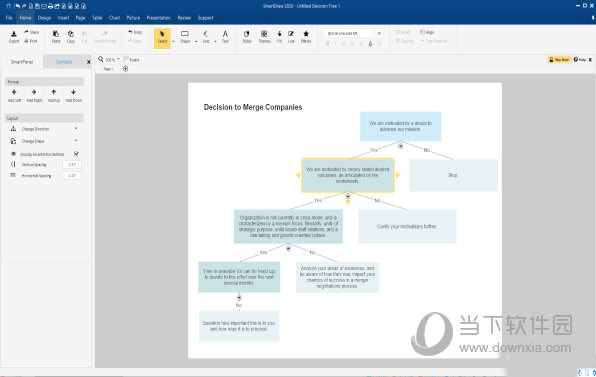Add a new page with the plus icon
596x377 pixels.
coord(125,69)
